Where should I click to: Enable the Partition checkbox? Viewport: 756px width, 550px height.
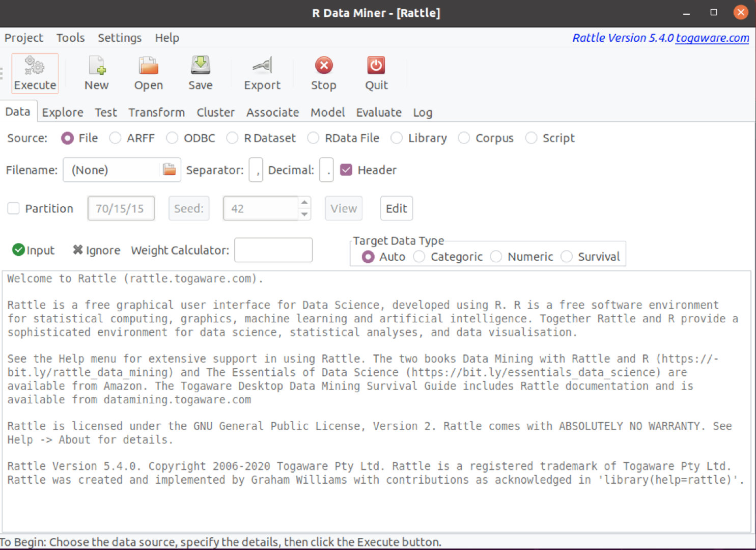pos(13,208)
